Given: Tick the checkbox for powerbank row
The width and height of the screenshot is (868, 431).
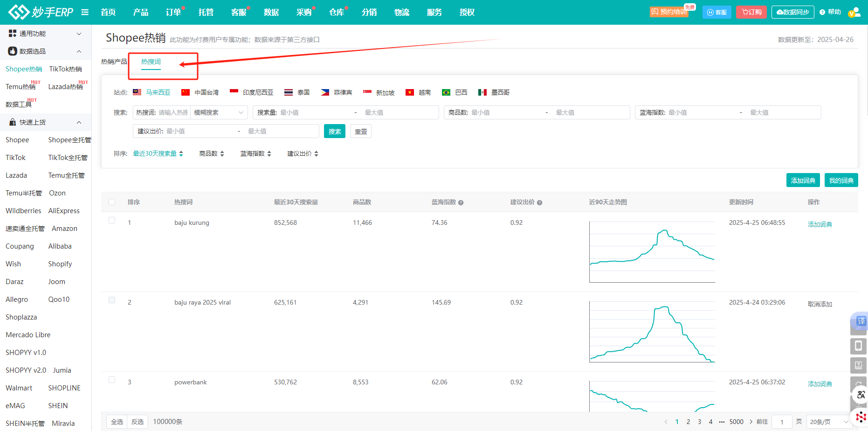Looking at the screenshot, I should [112, 380].
